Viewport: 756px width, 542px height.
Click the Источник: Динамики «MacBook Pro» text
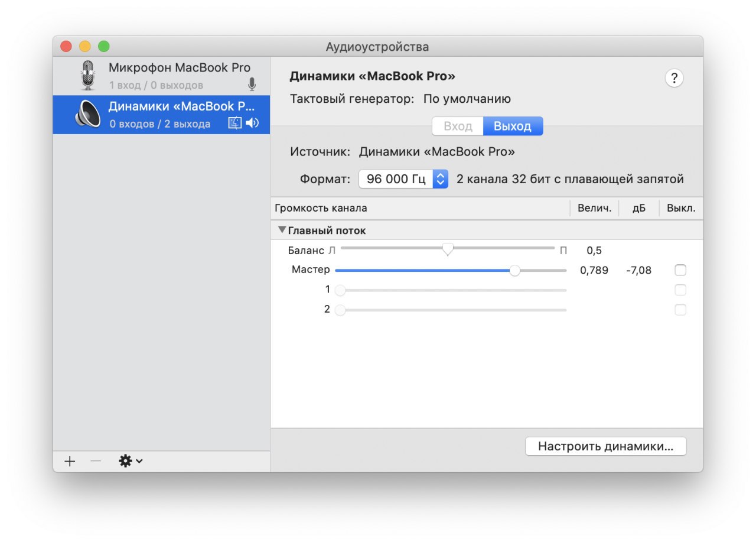click(402, 152)
